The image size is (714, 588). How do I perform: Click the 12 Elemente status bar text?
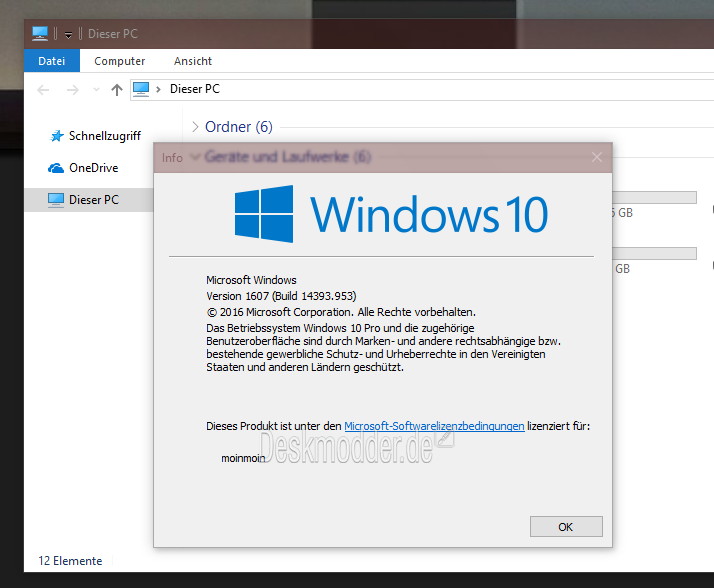(x=70, y=561)
